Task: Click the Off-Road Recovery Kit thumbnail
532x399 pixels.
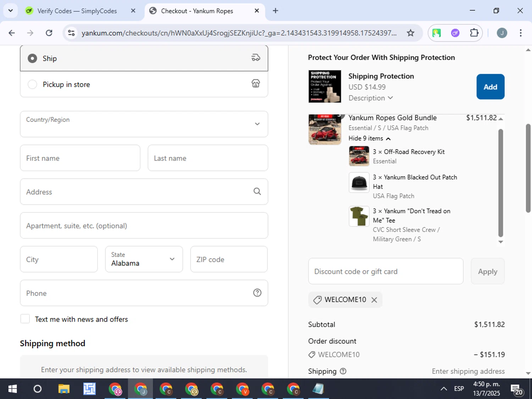Action: [x=359, y=156]
